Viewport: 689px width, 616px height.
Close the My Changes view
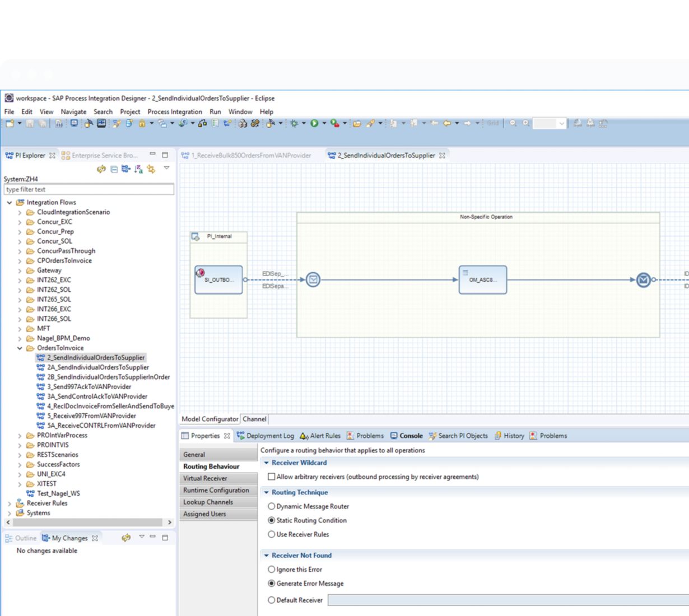95,538
